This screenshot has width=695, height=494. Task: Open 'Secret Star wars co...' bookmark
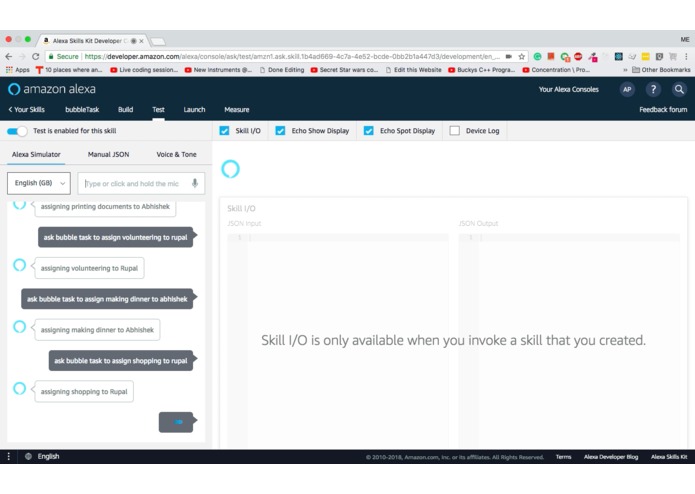(x=344, y=70)
